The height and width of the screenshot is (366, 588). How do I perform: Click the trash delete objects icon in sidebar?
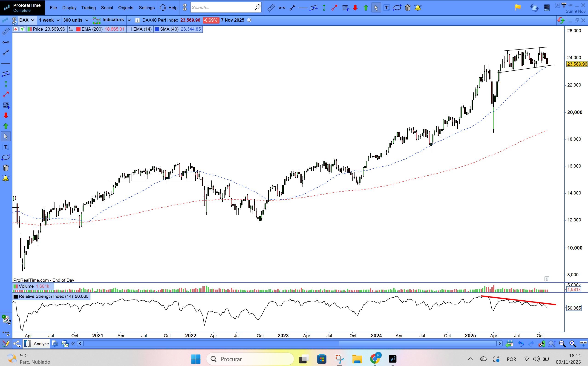[x=6, y=168]
